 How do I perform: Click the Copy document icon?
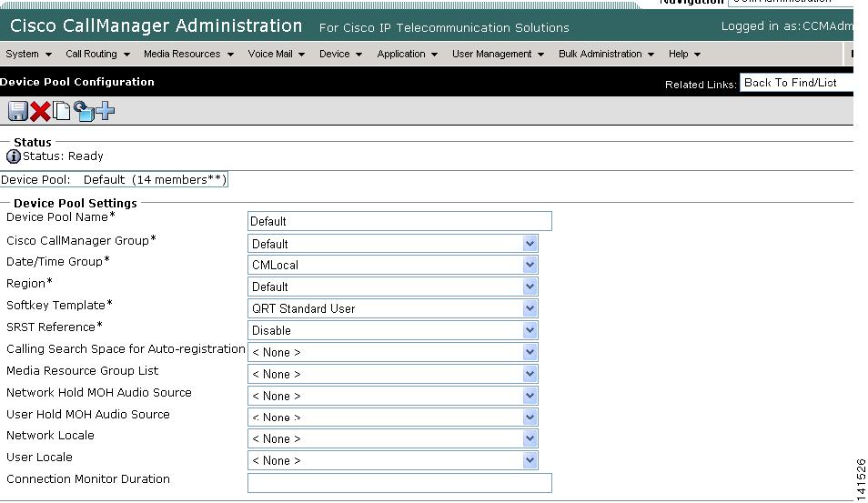point(62,111)
